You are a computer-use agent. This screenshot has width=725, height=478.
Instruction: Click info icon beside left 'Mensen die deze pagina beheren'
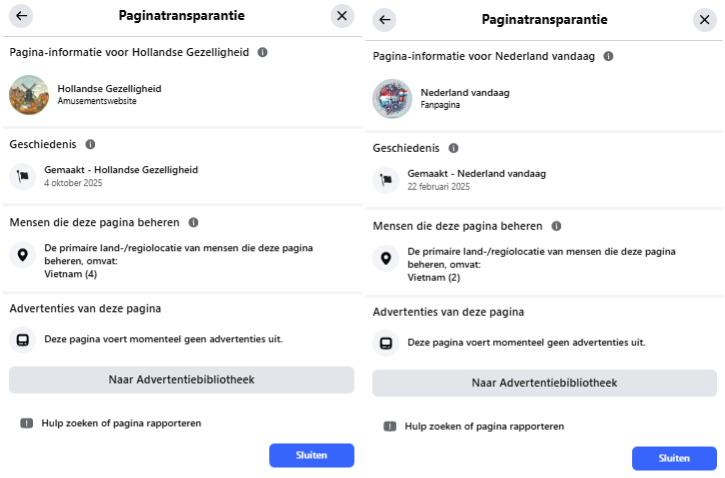click(194, 222)
